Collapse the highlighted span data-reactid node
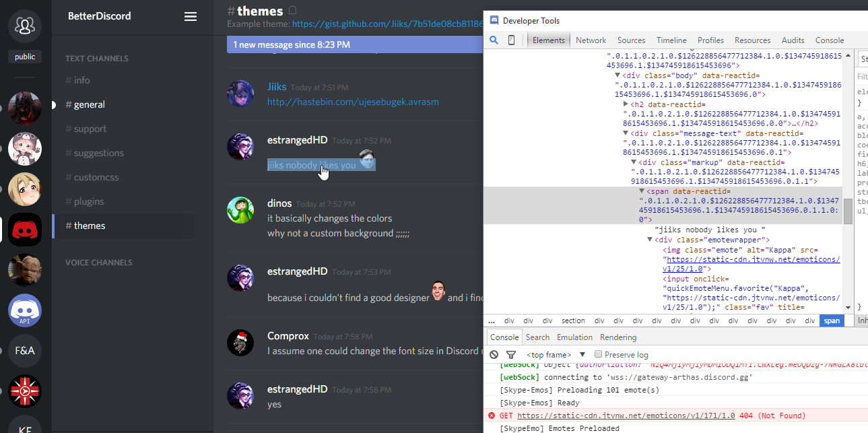 [642, 191]
